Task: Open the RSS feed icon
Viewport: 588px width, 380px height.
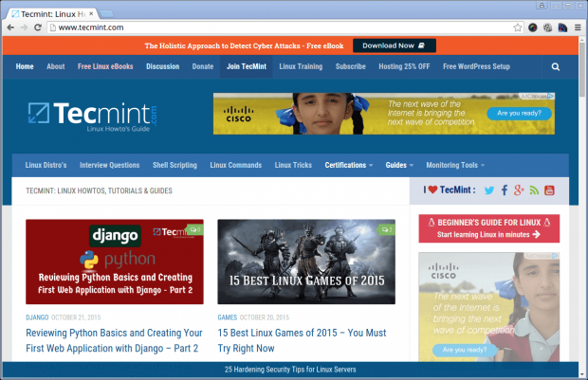Action: pos(534,190)
